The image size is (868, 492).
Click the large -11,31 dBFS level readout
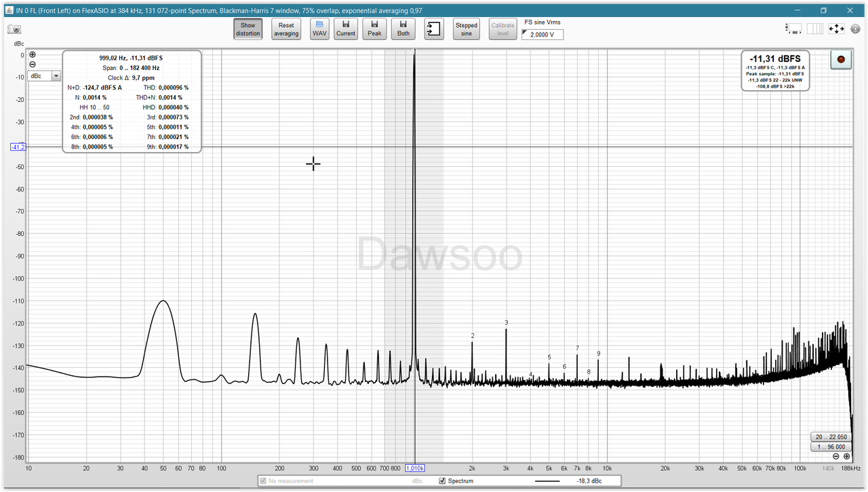[775, 59]
